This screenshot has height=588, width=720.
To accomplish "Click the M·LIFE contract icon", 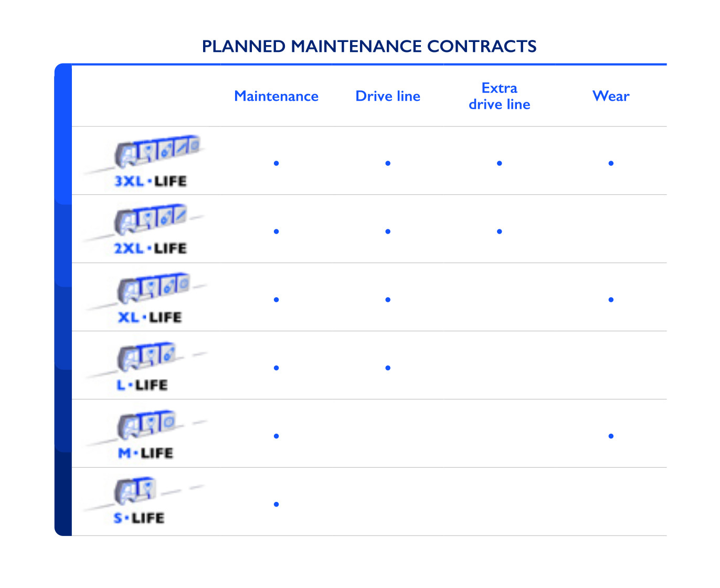I will [146, 434].
